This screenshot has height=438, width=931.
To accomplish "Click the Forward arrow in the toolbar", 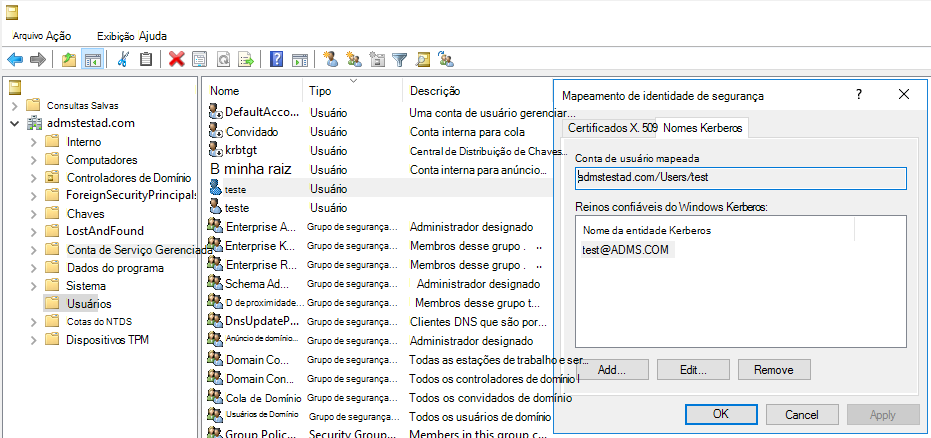I will [x=38, y=59].
